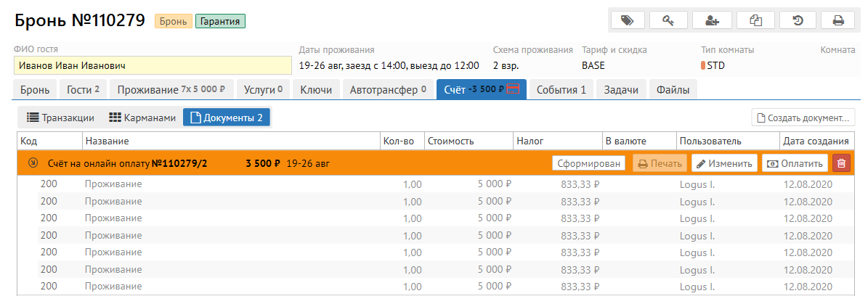Click the occupancy value 2 взр.

(506, 65)
